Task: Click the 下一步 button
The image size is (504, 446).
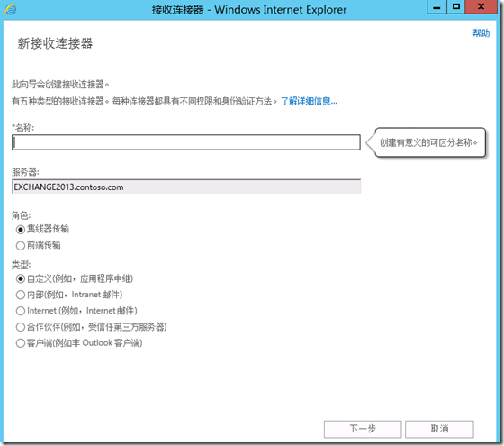Action: coord(363,429)
